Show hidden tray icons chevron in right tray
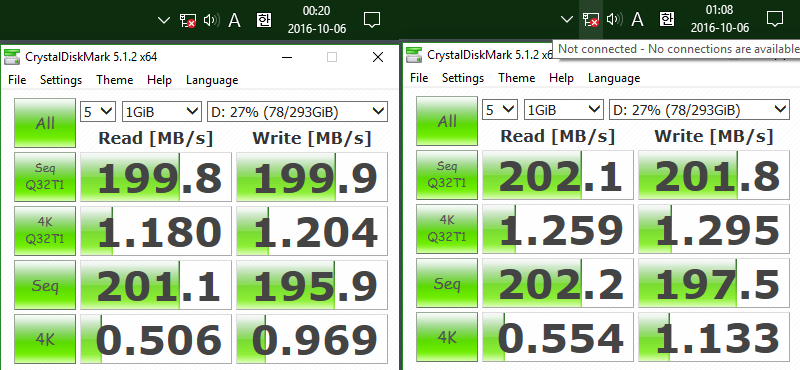The height and width of the screenshot is (370, 800). point(566,20)
